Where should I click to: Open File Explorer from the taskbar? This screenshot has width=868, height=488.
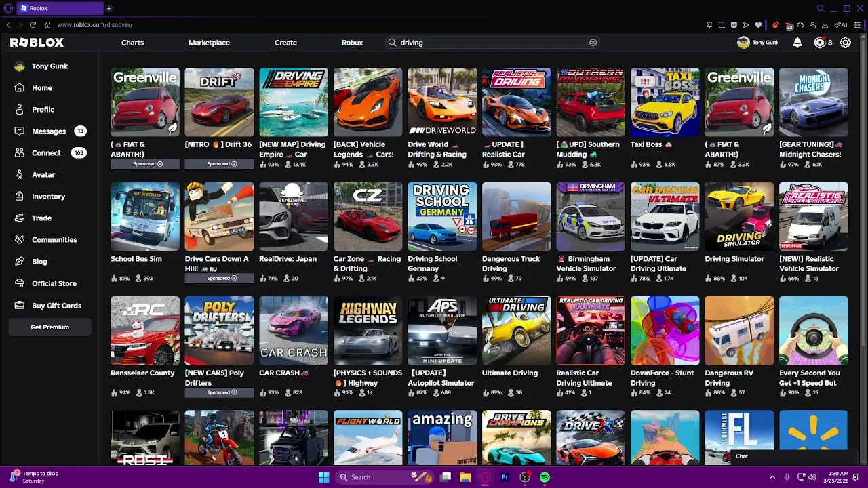coord(465,477)
